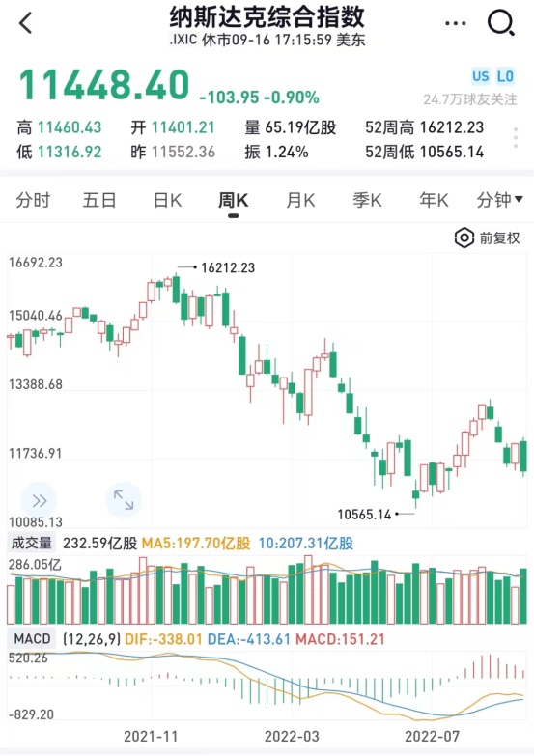Open the three-dot more options menu

(456, 23)
